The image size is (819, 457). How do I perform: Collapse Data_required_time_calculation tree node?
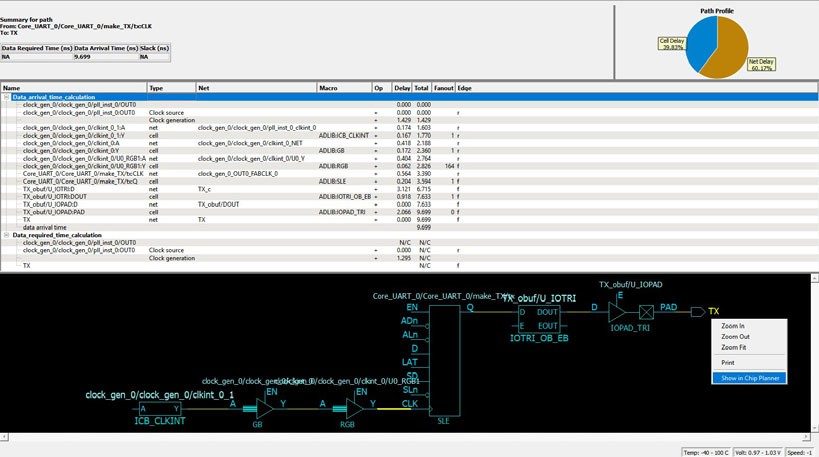[6, 235]
